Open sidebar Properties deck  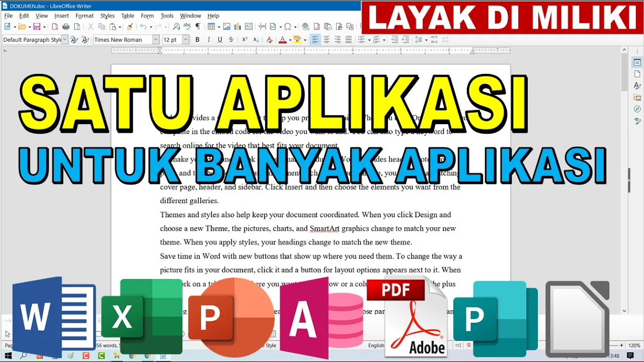click(637, 63)
